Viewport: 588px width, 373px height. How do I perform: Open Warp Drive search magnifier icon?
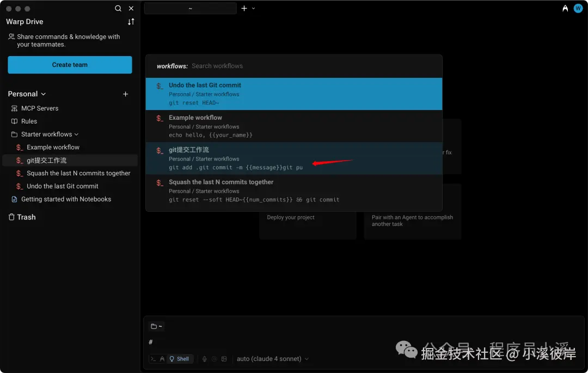pos(118,8)
